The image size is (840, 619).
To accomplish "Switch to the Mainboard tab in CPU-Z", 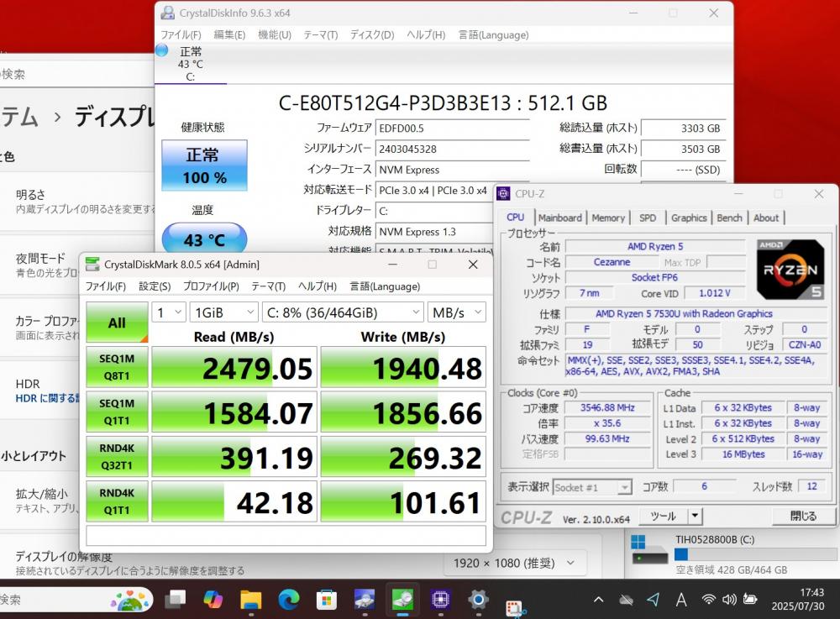I will [559, 218].
